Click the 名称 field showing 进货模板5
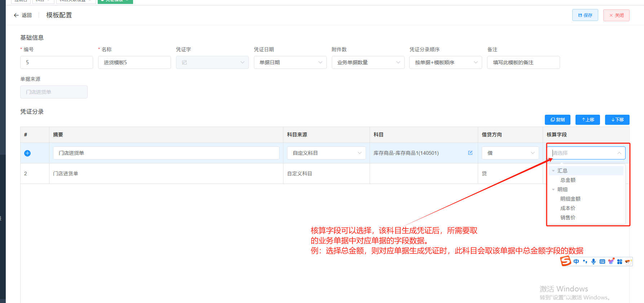The image size is (644, 303). point(134,62)
